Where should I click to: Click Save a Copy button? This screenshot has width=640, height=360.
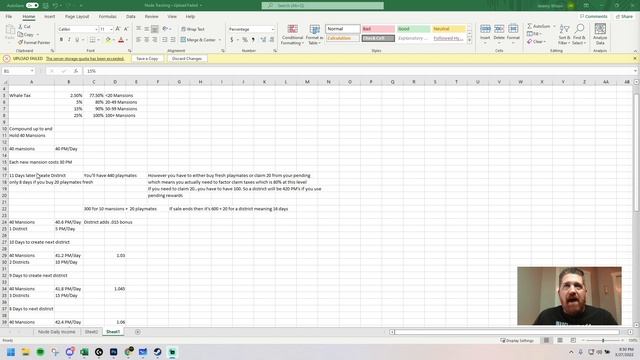tap(147, 59)
